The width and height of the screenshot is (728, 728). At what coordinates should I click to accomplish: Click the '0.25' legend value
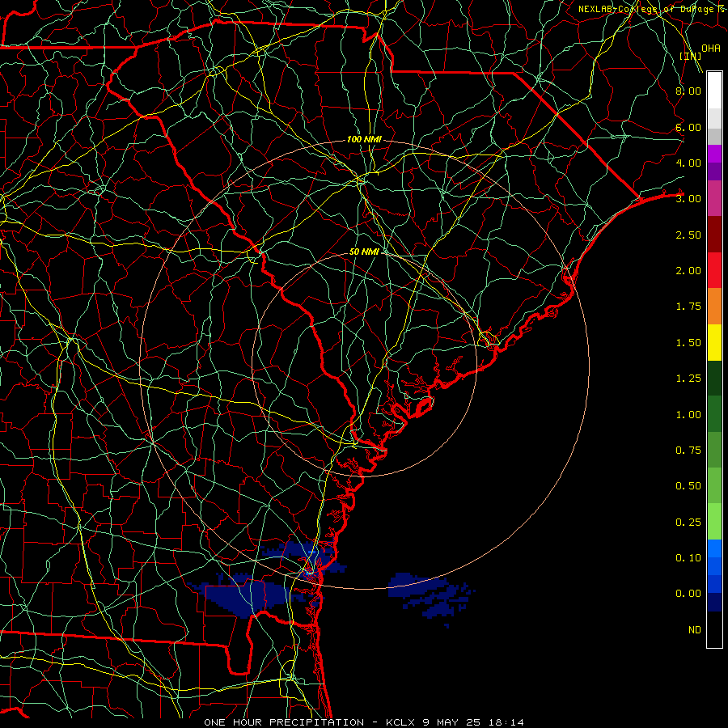pos(688,523)
